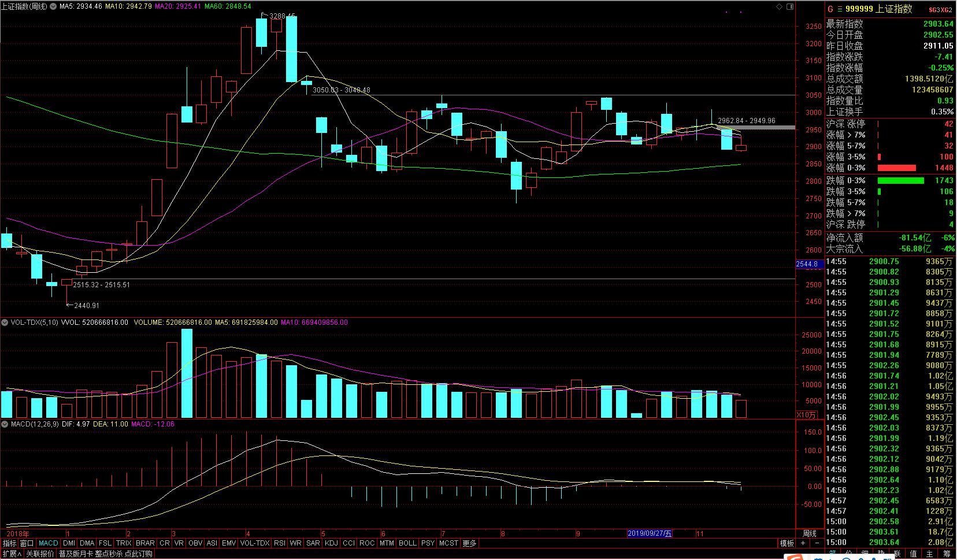Click the 关联报价 button
Screen dimensions: 957x560
pyautogui.click(x=40, y=554)
